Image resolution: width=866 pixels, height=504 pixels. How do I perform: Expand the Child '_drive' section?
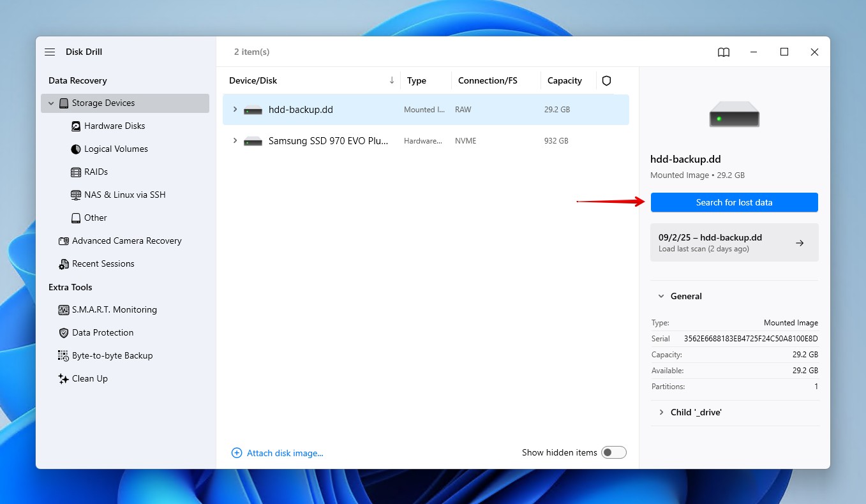tap(661, 413)
